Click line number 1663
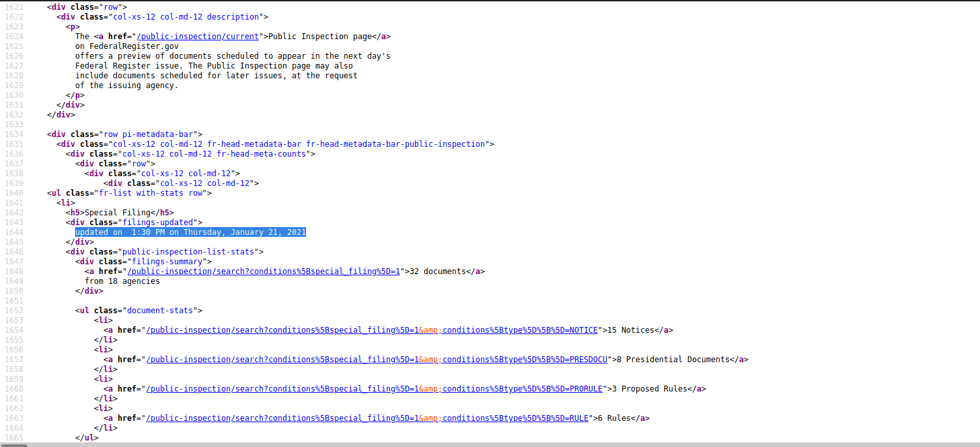Viewport: 980px width, 447px height. click(x=14, y=418)
